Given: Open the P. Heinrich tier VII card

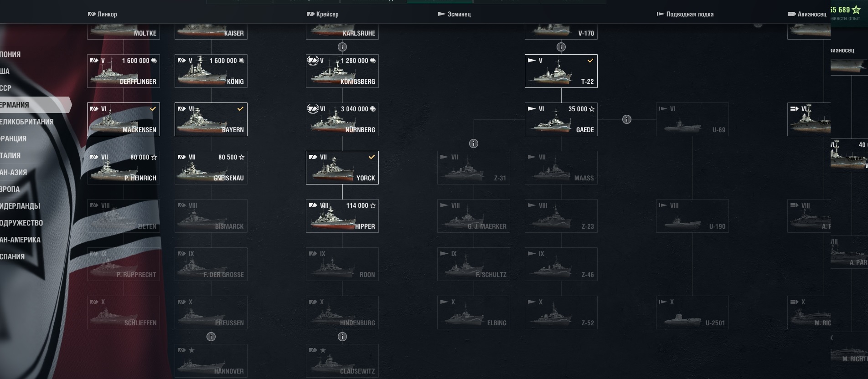Looking at the screenshot, I should (124, 168).
